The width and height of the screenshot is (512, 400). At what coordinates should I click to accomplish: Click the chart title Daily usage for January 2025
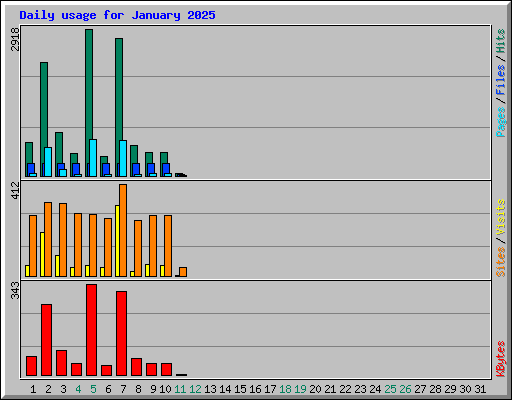(117, 15)
